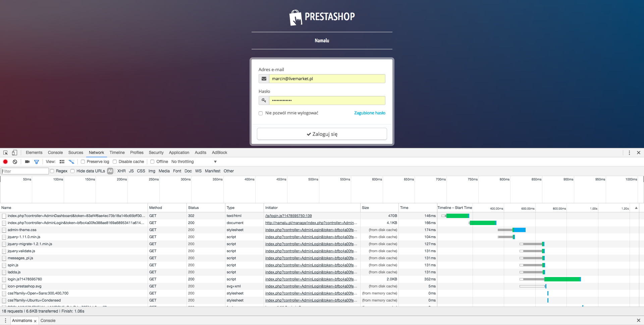Open the /js/login.js?1478595750:139 initiator link
Screen dimensions: 644x325
pyautogui.click(x=288, y=216)
